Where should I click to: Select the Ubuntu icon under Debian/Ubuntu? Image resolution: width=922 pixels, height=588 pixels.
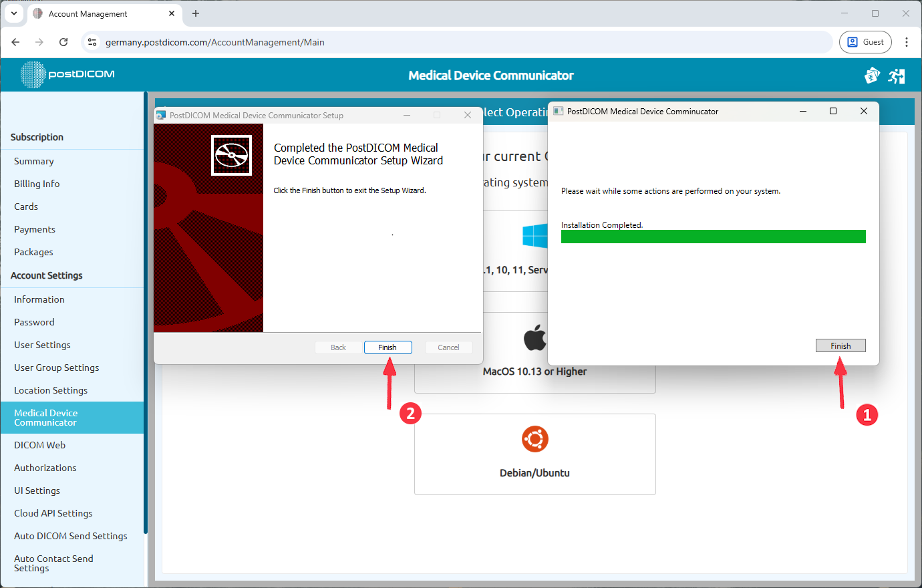(x=534, y=439)
